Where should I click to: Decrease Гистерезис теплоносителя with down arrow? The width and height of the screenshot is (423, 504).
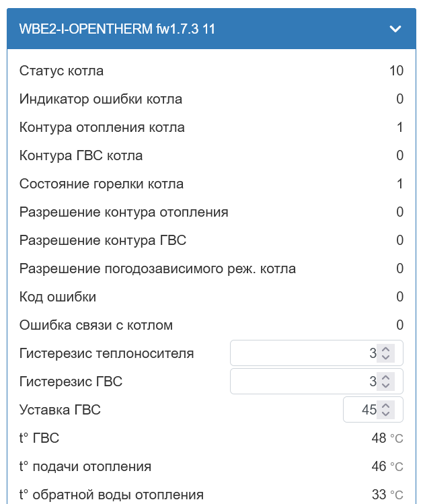[385, 357]
